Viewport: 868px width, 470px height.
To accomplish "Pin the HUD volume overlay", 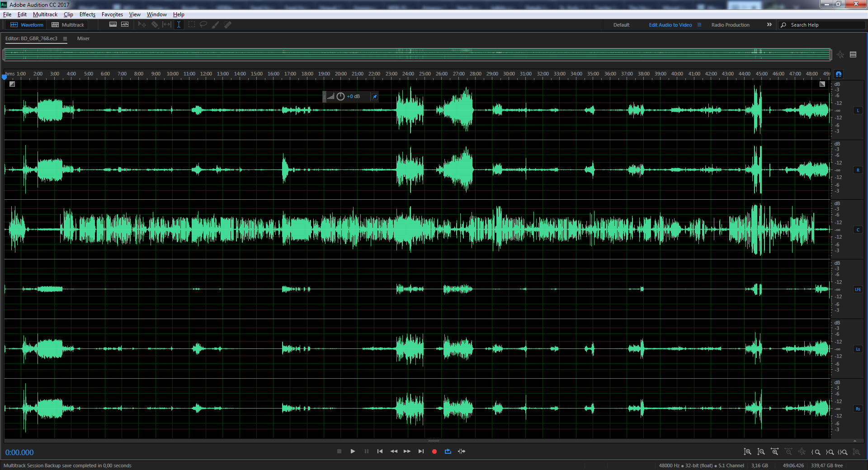I will point(374,96).
